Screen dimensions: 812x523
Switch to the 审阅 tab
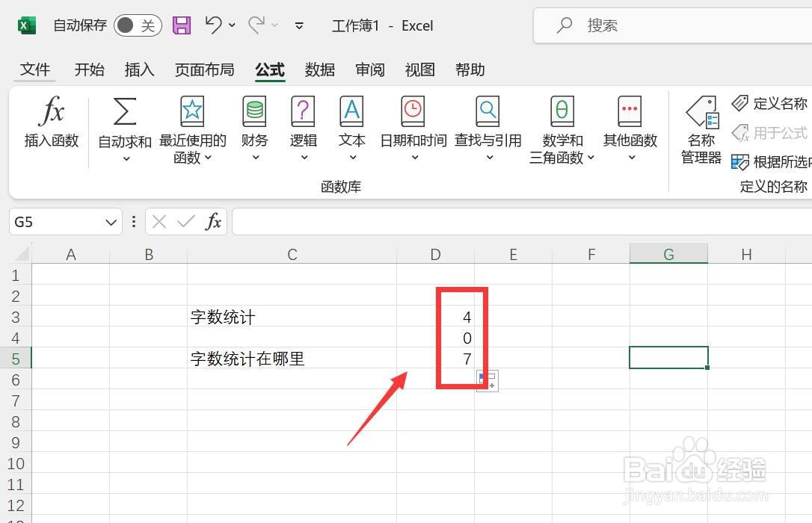[x=370, y=69]
